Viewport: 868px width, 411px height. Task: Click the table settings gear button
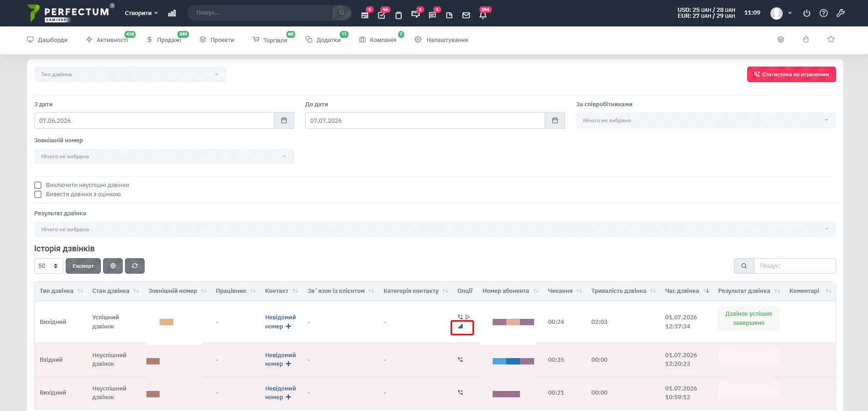click(113, 266)
